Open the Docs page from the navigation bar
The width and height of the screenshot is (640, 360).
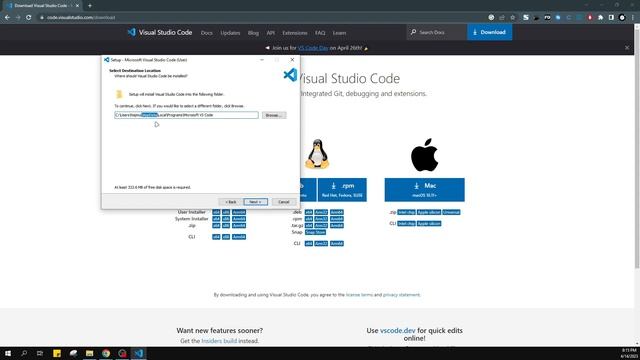[207, 33]
